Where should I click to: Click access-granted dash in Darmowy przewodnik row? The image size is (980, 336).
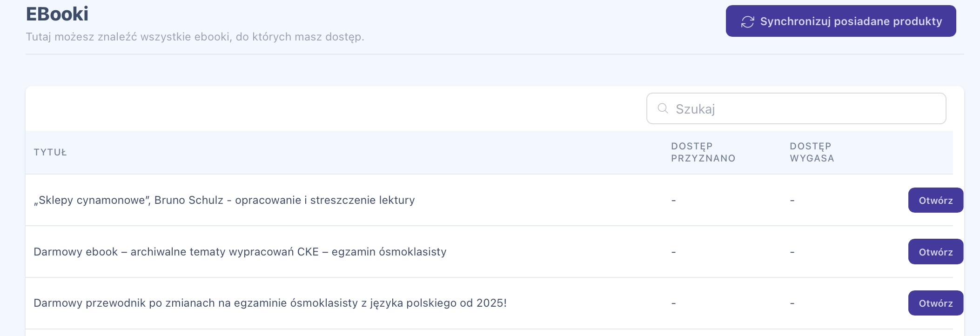click(673, 303)
